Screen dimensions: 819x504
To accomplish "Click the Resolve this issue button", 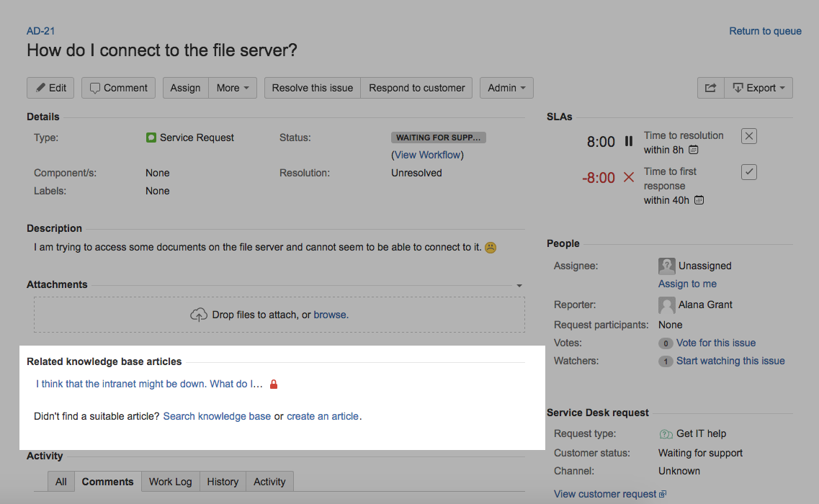I will point(313,88).
